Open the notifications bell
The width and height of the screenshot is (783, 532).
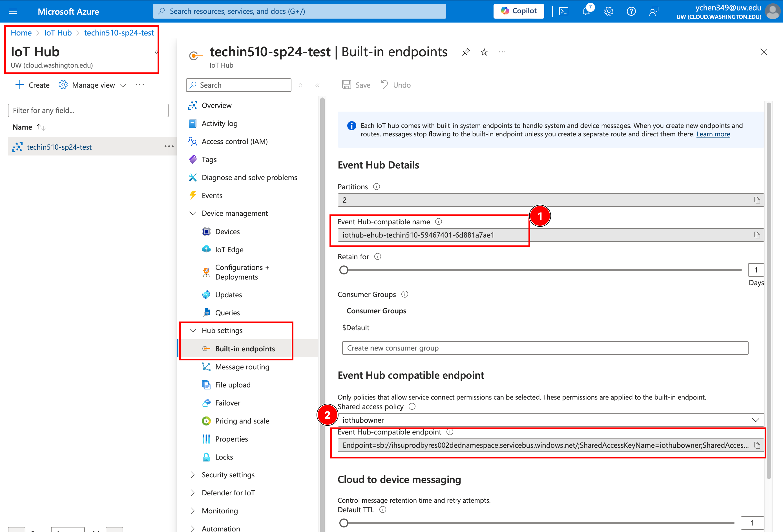pos(586,12)
